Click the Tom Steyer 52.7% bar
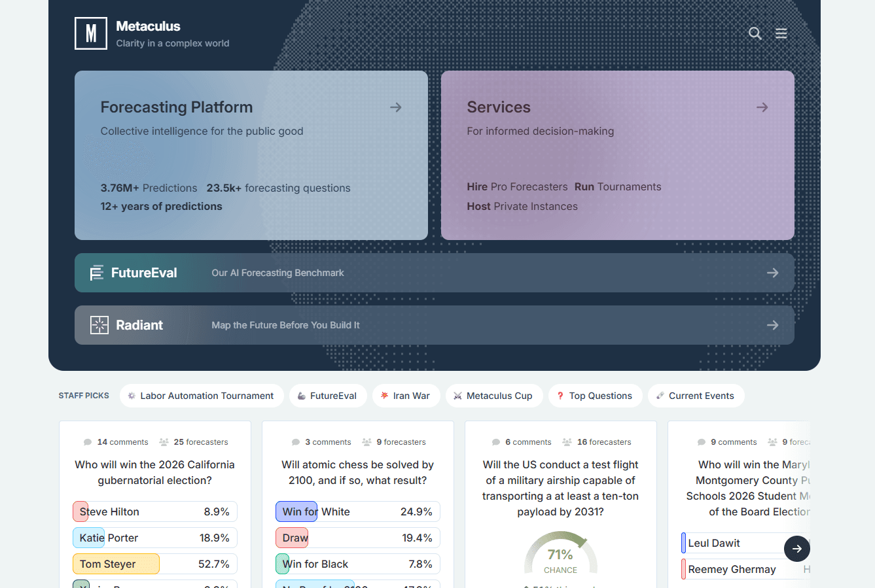This screenshot has width=875, height=588. point(155,564)
